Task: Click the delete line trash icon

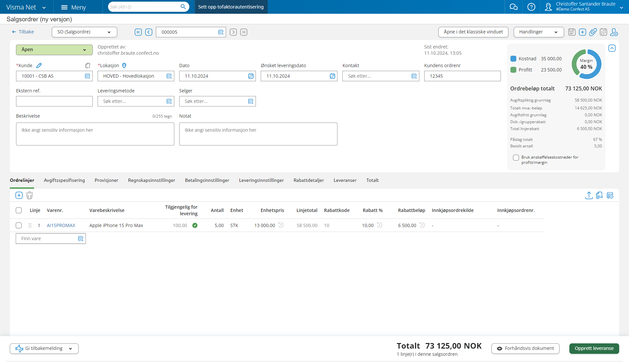Action: tap(29, 196)
